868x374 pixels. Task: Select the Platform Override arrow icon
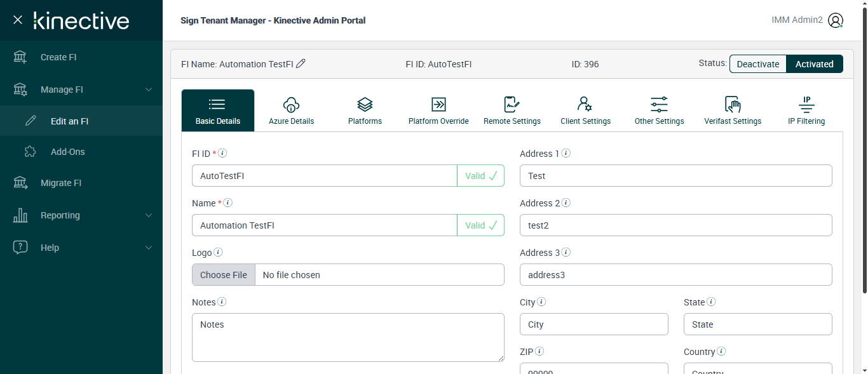tap(438, 105)
